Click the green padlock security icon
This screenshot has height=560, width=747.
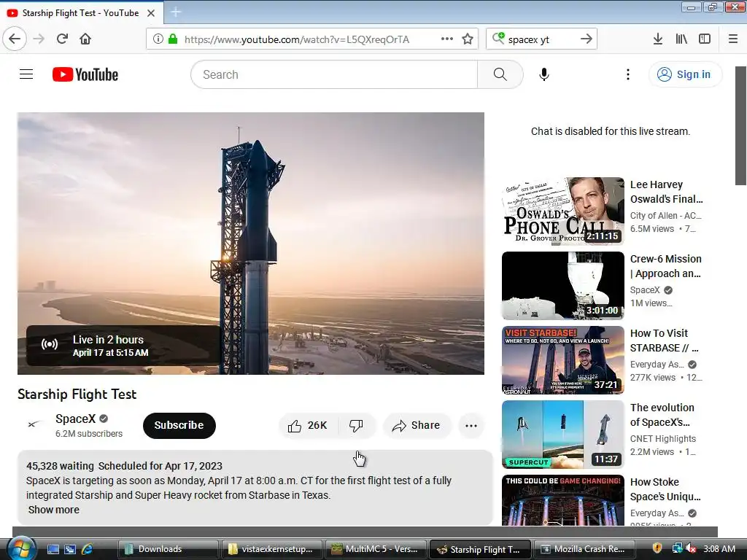(x=172, y=39)
